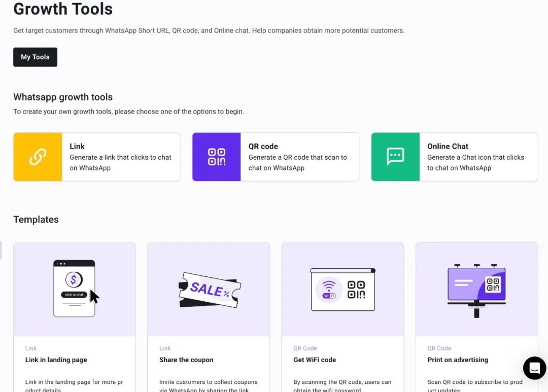Click the QR Code tag above Get WiFi code
This screenshot has height=392, width=548.
click(305, 348)
